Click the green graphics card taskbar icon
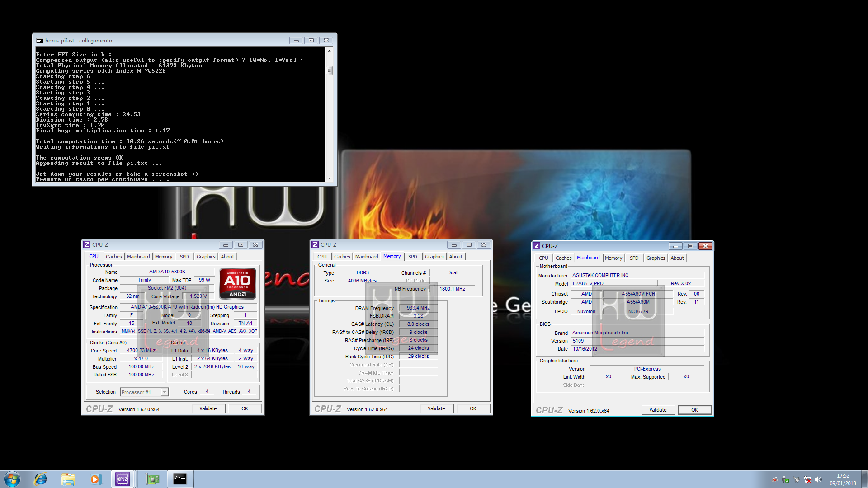Image resolution: width=868 pixels, height=488 pixels. click(x=153, y=479)
